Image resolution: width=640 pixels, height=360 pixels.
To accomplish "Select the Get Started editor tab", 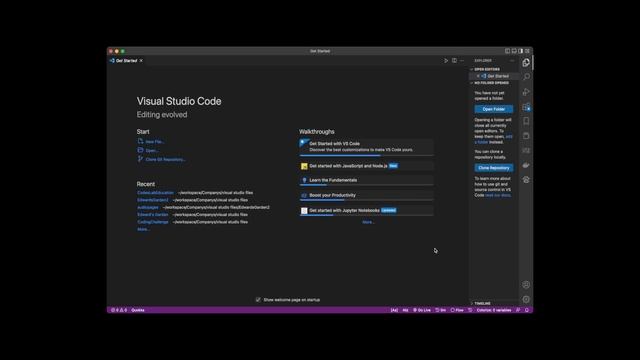I will (127, 61).
